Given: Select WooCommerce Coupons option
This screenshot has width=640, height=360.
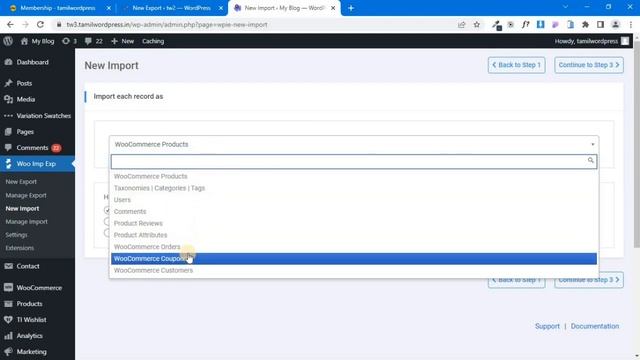Looking at the screenshot, I should coord(354,259).
